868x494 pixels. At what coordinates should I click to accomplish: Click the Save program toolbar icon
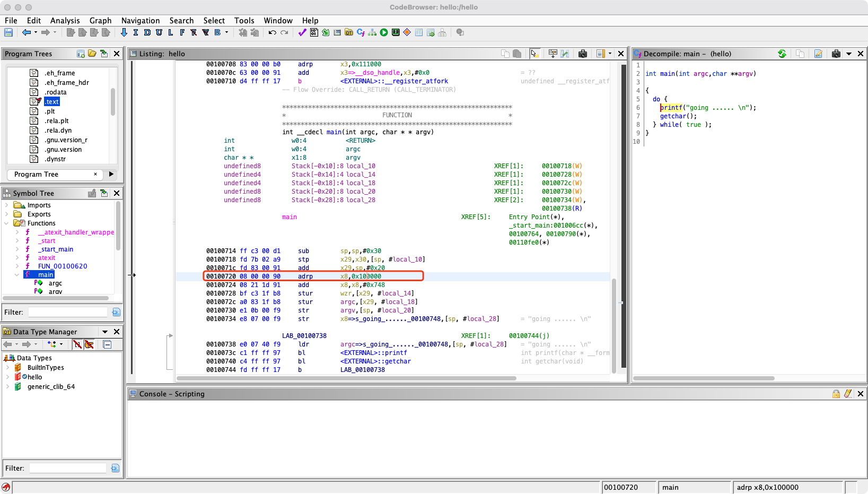coord(8,32)
